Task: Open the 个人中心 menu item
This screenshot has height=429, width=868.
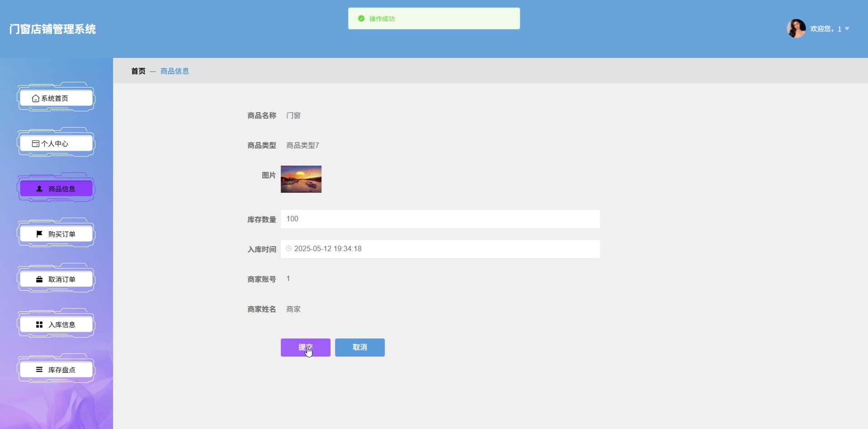Action: (56, 143)
